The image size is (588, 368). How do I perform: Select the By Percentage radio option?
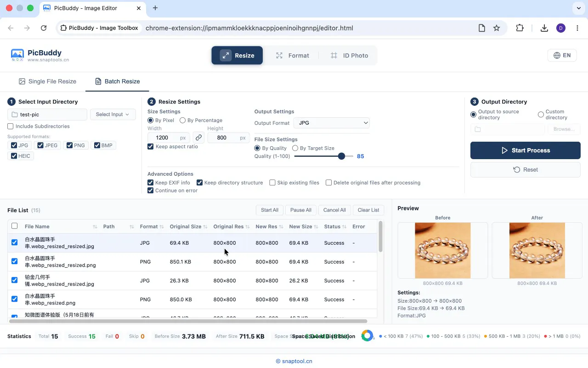coord(182,120)
